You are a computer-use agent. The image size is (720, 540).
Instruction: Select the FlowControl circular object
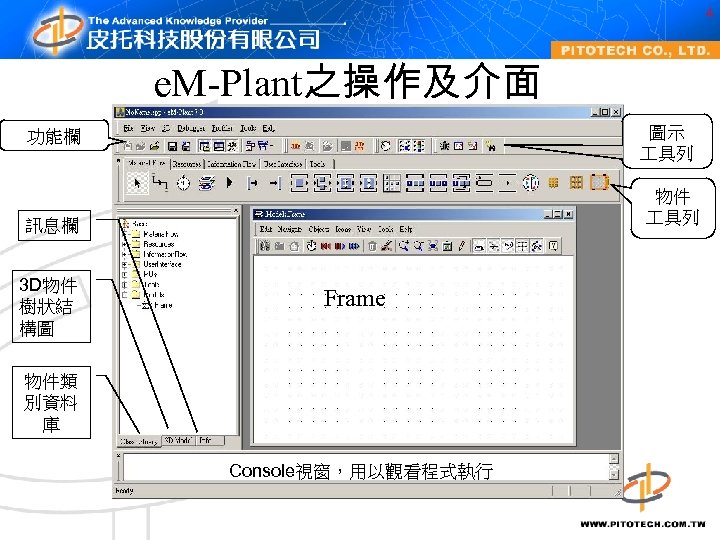(531, 183)
